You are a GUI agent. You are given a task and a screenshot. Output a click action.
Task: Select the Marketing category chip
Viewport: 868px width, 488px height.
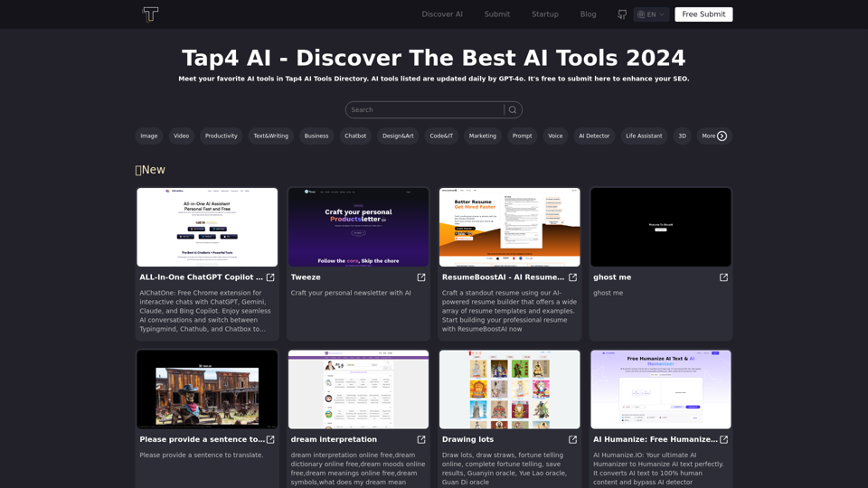(x=483, y=136)
